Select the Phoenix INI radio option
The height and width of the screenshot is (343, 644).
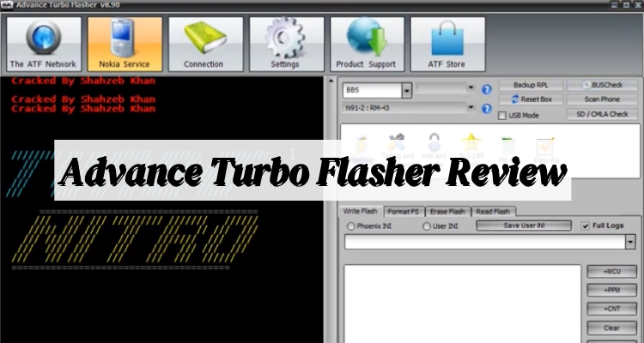click(351, 226)
